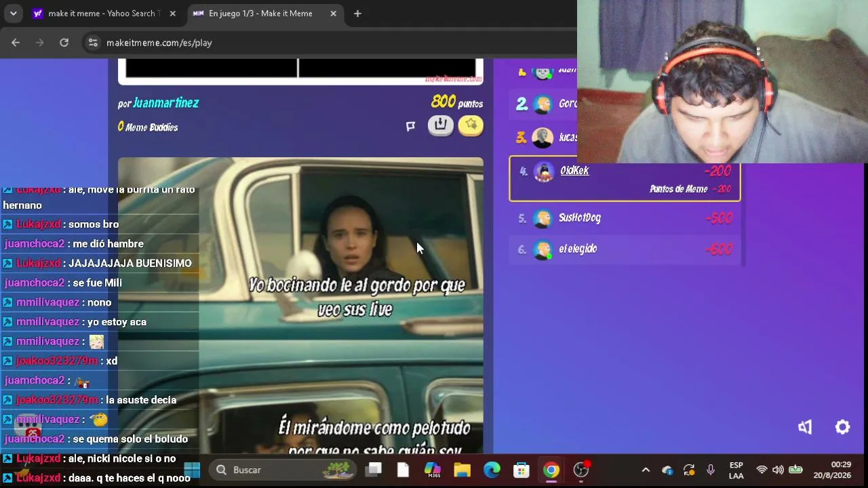Screen dimensions: 868x488
Task: Open Task View from the taskbar
Action: (374, 470)
